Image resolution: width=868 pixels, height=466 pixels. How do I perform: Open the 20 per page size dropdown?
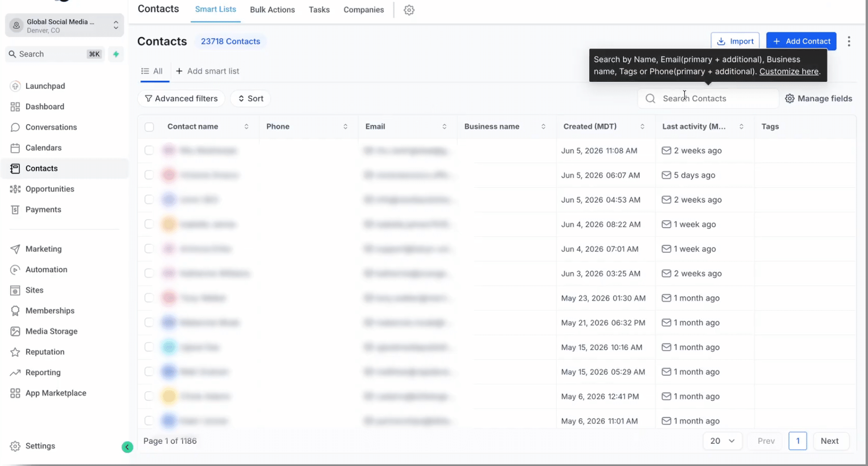click(x=722, y=441)
